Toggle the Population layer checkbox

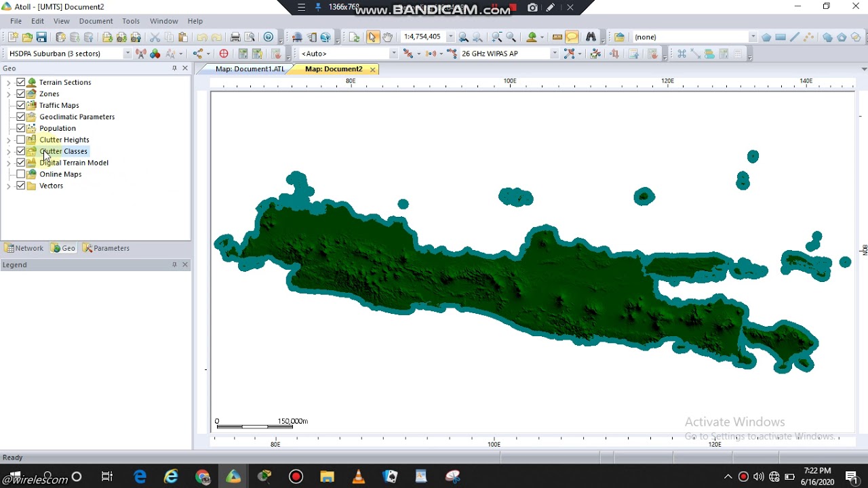point(20,128)
